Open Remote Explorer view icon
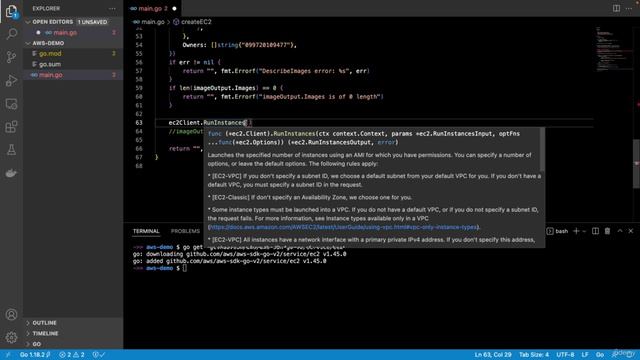The image size is (640, 360). coord(11,104)
